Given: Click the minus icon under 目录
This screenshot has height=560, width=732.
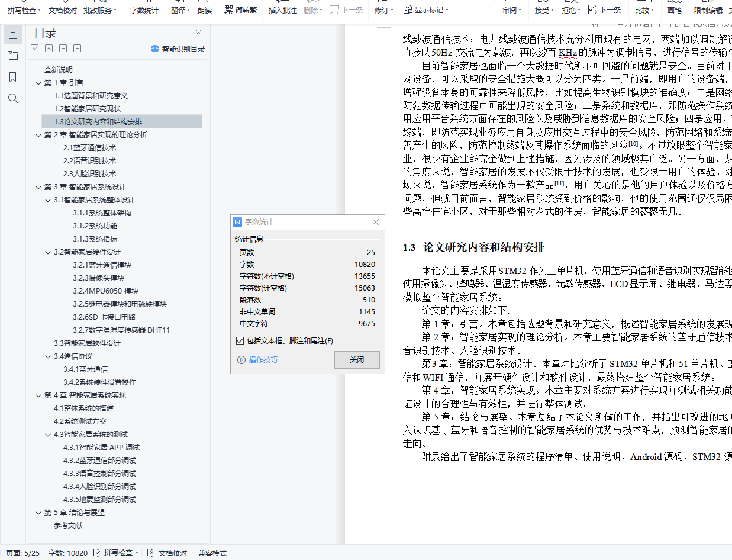Looking at the screenshot, I should pos(78,49).
